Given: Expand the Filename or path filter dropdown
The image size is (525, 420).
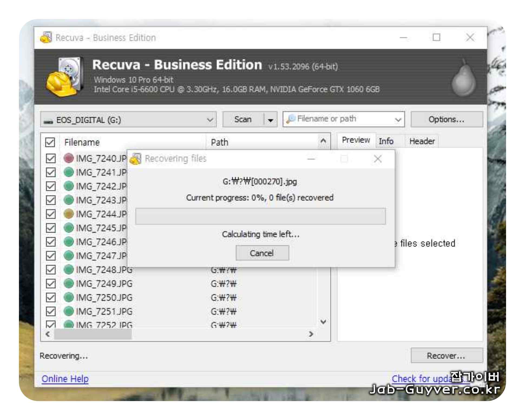Looking at the screenshot, I should coord(398,119).
